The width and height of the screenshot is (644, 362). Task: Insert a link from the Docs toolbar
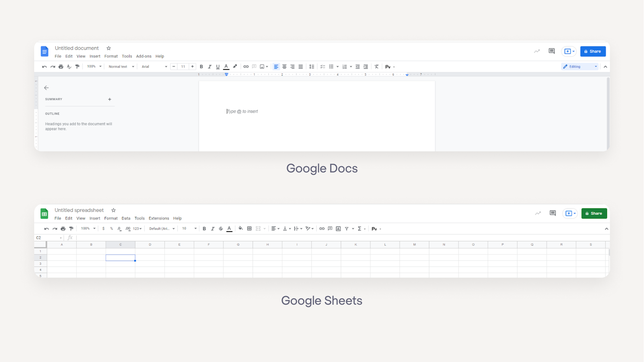coord(246,66)
